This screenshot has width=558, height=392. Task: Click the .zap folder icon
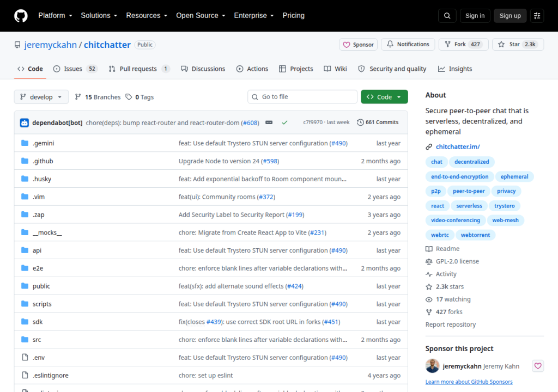pyautogui.click(x=25, y=215)
